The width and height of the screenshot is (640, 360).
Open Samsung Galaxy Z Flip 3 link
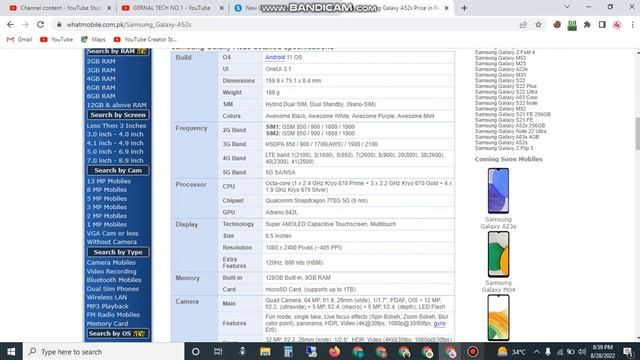pos(504,148)
